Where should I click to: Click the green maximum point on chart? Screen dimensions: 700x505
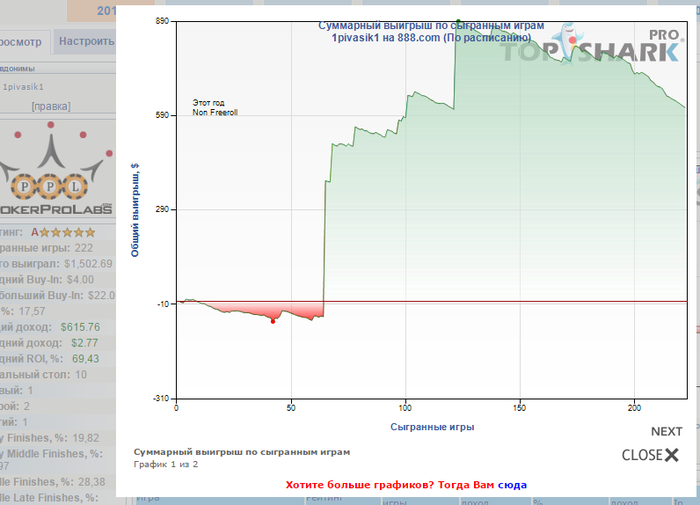(x=458, y=21)
